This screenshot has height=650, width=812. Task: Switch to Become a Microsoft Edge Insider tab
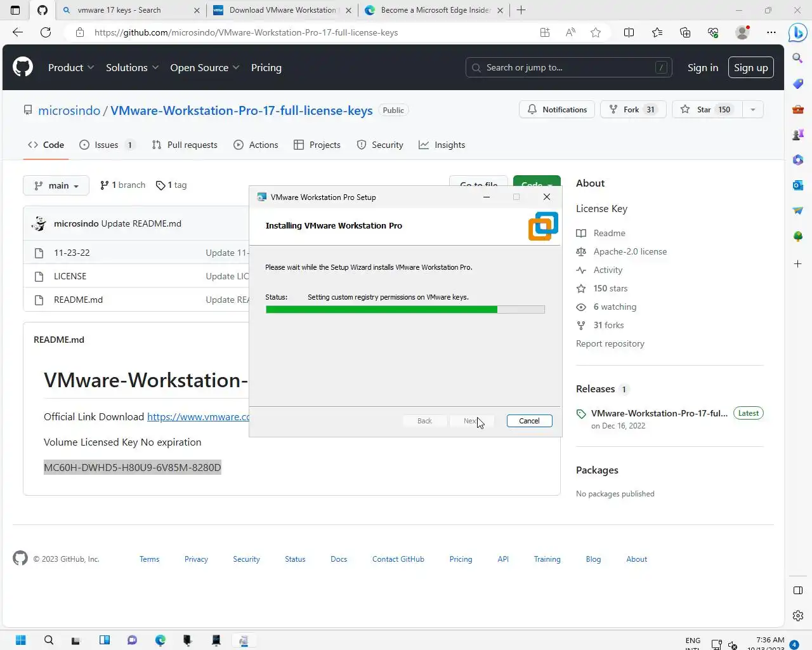tap(435, 10)
